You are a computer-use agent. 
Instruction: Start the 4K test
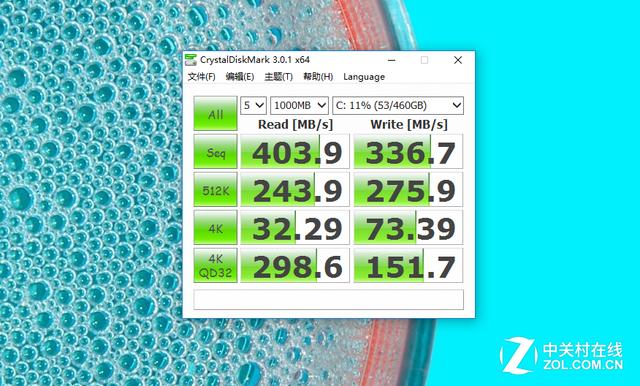216,227
